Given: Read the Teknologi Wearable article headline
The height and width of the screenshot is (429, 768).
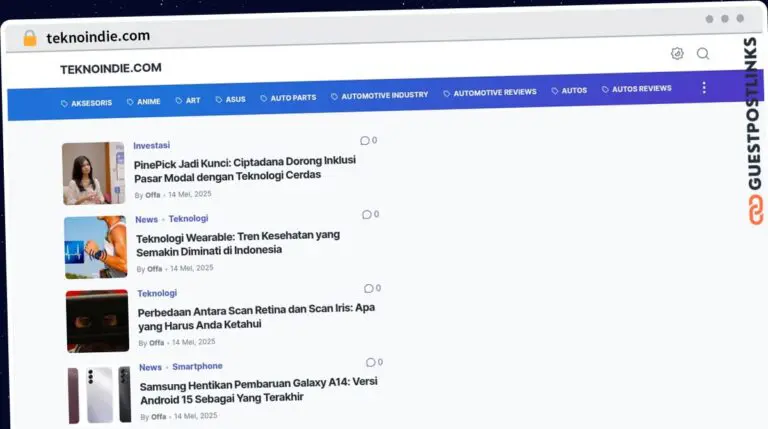Looking at the screenshot, I should [238, 242].
